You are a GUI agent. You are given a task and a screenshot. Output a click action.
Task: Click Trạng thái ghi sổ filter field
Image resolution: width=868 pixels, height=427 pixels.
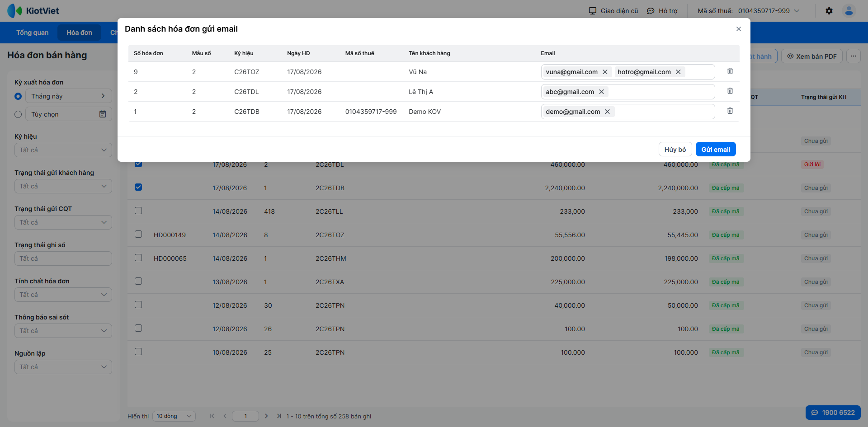(63, 258)
